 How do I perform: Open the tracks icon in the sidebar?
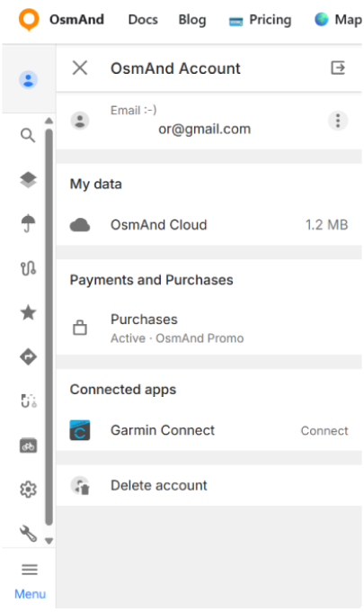pos(28,268)
